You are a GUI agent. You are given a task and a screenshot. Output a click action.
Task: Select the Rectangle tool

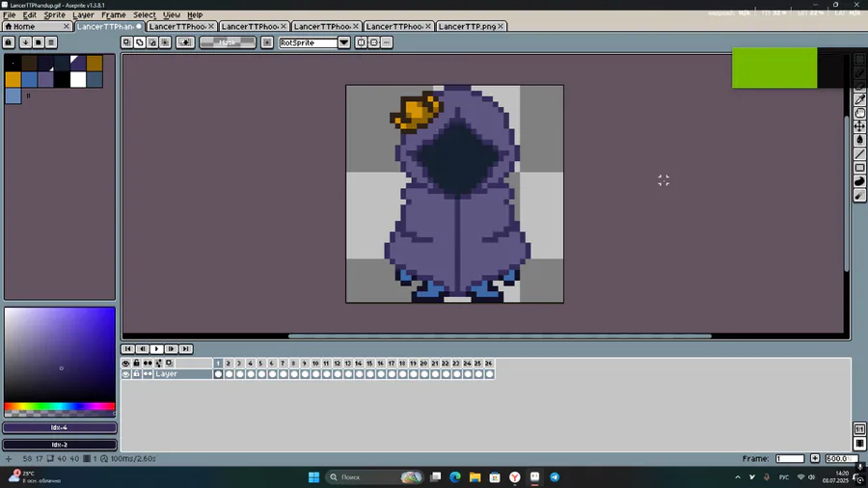coord(859,168)
